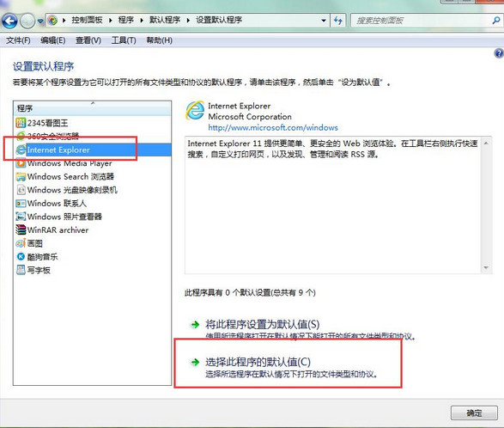
Task: Expand the arrow after 默认程序 breadcrumb
Action: 142,21
